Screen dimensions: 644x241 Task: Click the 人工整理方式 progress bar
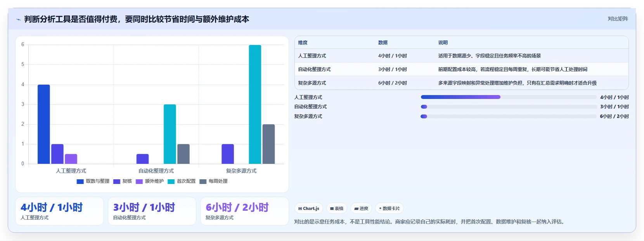(509, 97)
